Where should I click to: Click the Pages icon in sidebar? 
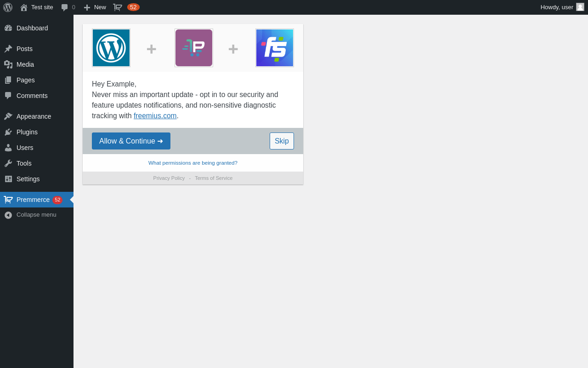(x=8, y=80)
